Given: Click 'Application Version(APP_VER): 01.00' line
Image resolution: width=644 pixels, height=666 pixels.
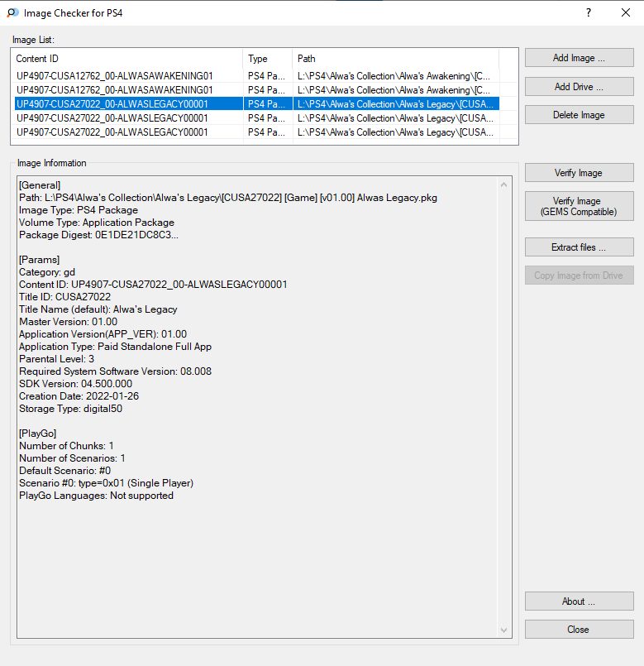Looking at the screenshot, I should tap(103, 334).
